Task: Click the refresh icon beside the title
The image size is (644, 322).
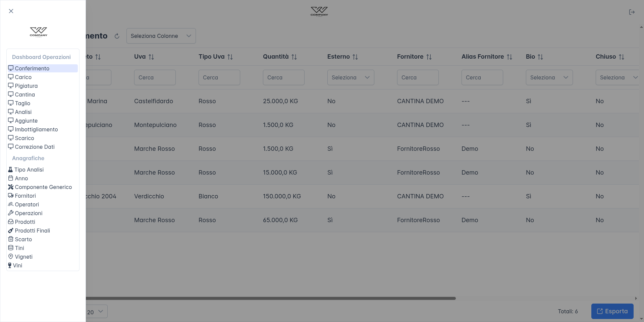Action: click(x=117, y=36)
